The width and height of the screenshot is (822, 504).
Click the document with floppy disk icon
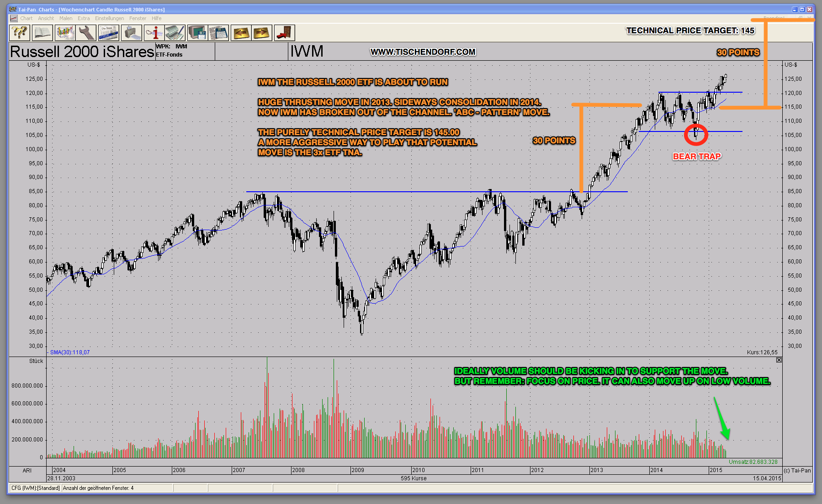218,33
